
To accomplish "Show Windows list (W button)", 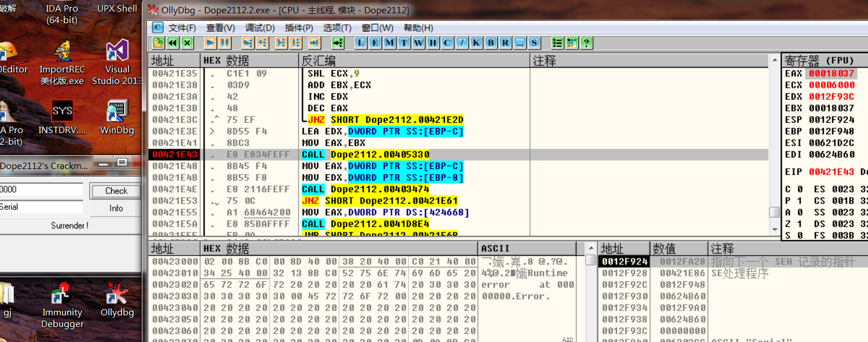I will tap(418, 43).
